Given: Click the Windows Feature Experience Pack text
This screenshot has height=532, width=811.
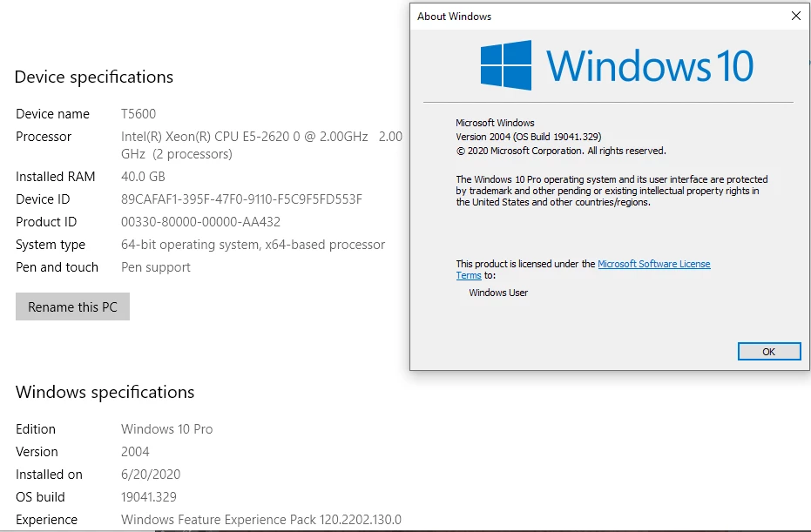Looking at the screenshot, I should (x=261, y=520).
